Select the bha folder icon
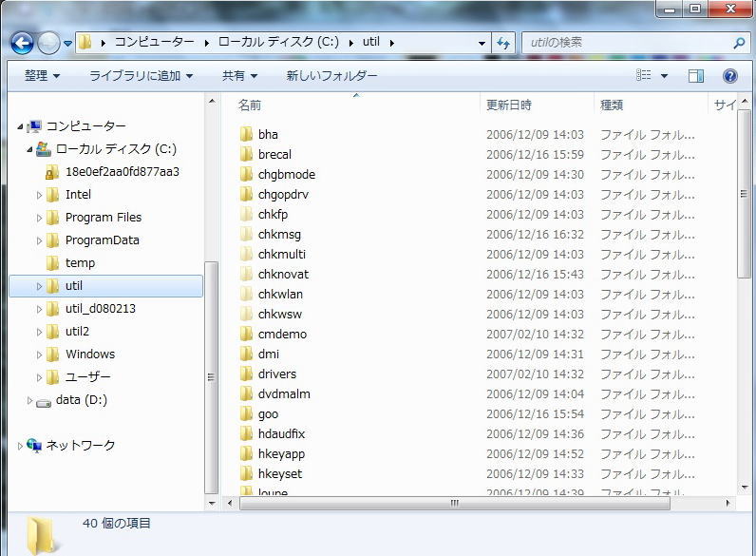756x556 pixels. click(246, 134)
